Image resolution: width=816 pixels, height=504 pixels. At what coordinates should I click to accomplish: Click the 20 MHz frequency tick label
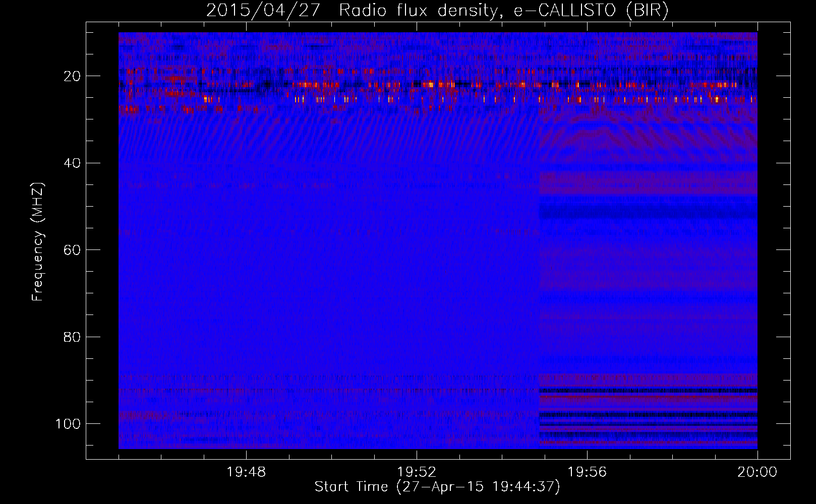pos(72,76)
